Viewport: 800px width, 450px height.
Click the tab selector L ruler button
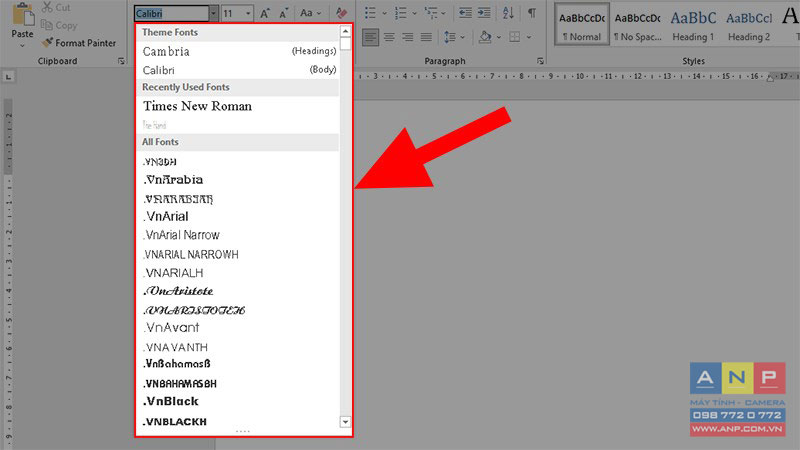(x=8, y=77)
